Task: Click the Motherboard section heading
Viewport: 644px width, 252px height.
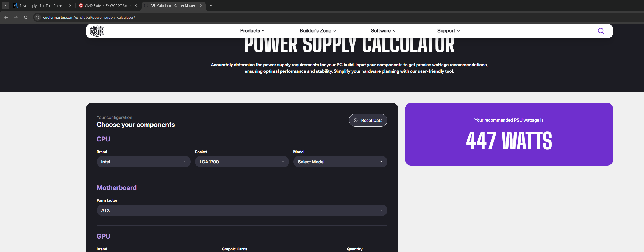Action: [116, 187]
